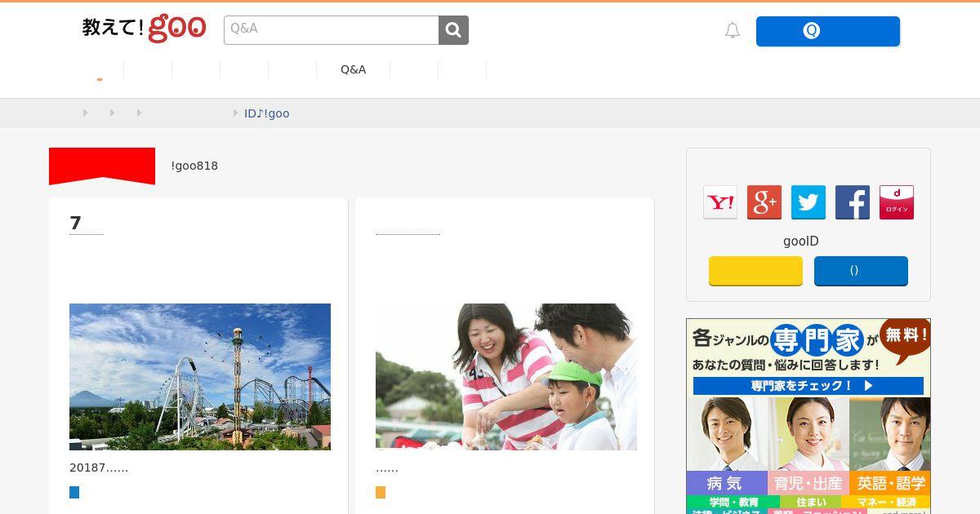
Task: Log in with the Facebook icon
Action: (x=853, y=202)
